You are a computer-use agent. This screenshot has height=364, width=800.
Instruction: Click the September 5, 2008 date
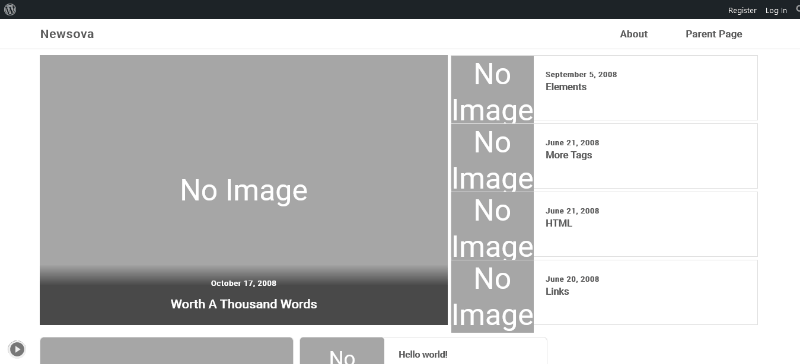[x=581, y=75]
